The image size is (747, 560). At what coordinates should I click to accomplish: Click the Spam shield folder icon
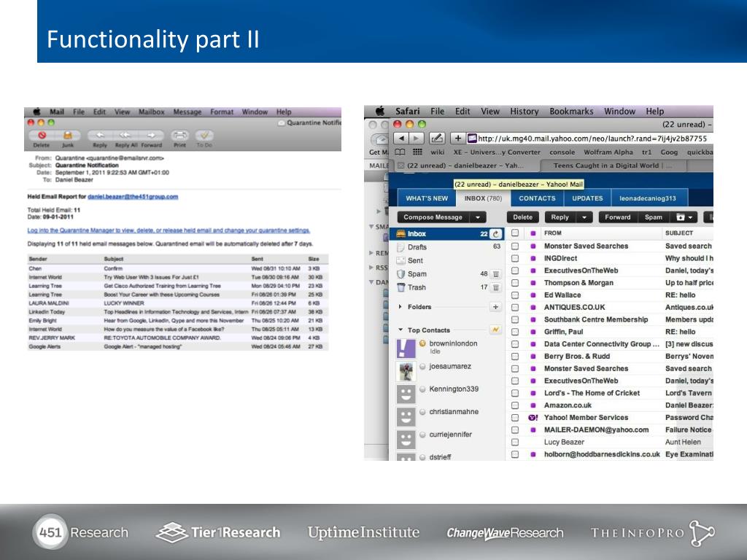[400, 274]
